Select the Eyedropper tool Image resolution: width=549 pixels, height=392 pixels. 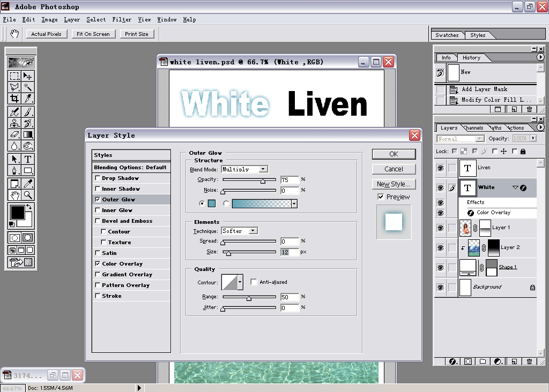pos(28,184)
